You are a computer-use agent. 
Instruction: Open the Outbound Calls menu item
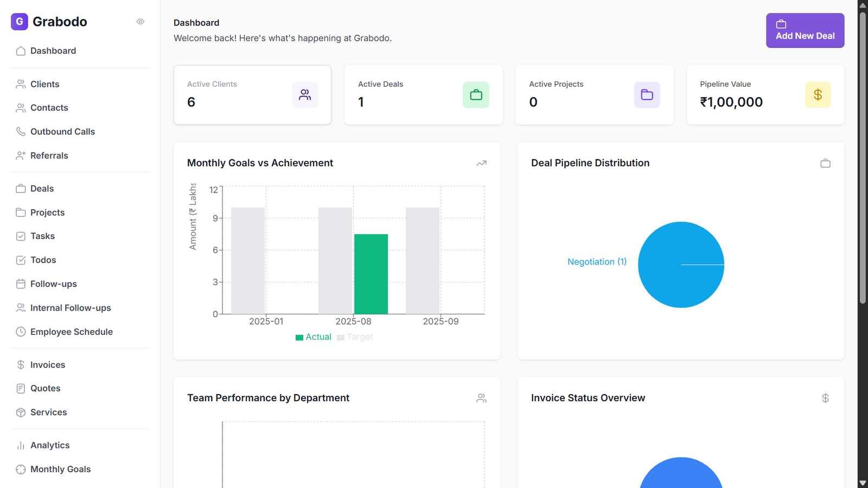[x=62, y=132]
